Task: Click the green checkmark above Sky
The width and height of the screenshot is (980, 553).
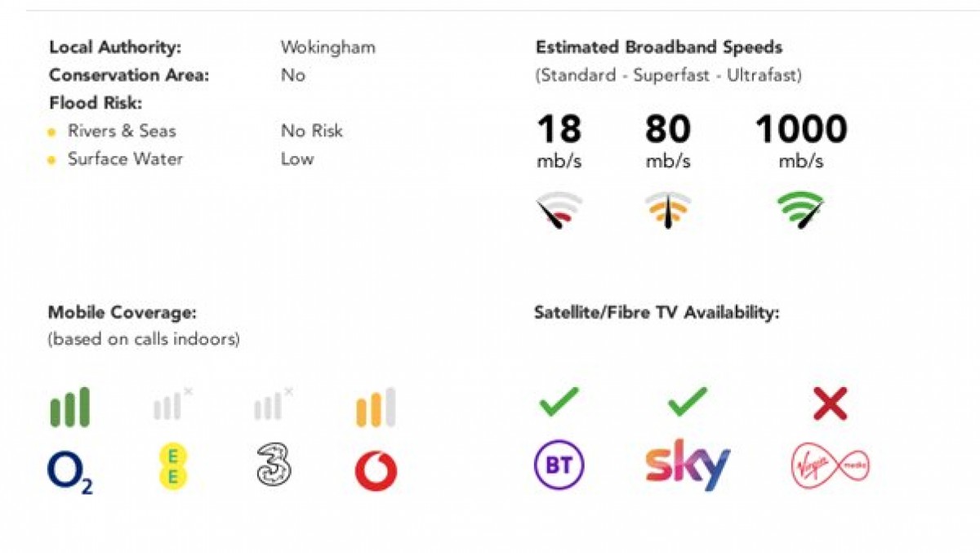Action: click(688, 402)
